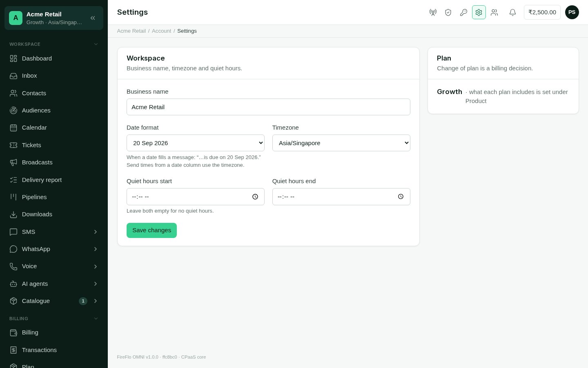Open the notifications bell
Screen dimensions: 588x368
[x=512, y=12]
